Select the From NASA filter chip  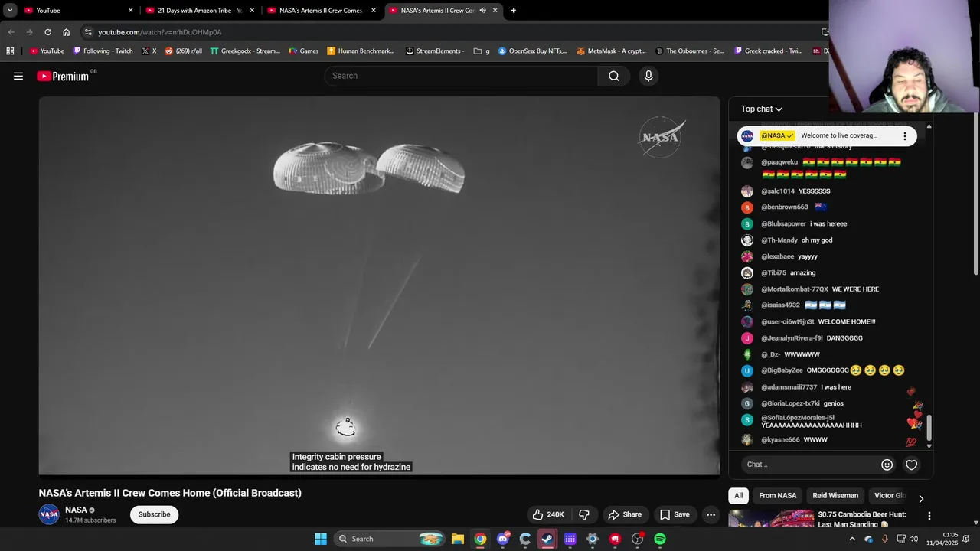coord(777,495)
